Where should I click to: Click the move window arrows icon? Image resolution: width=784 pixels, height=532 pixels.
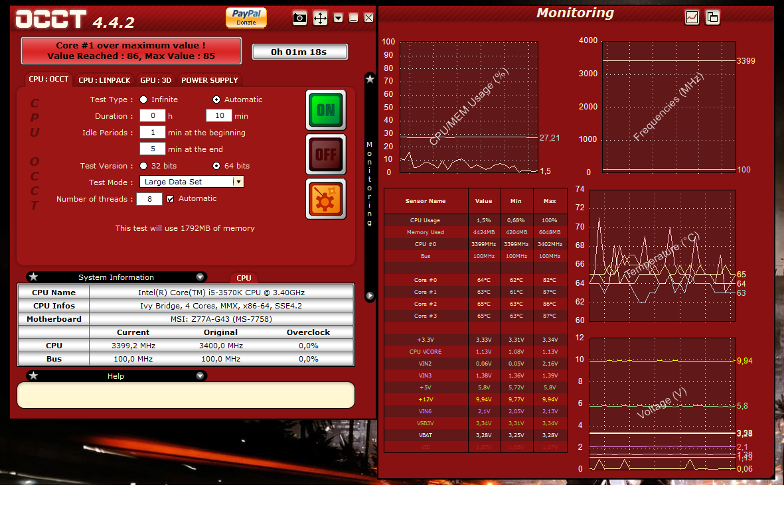[320, 18]
